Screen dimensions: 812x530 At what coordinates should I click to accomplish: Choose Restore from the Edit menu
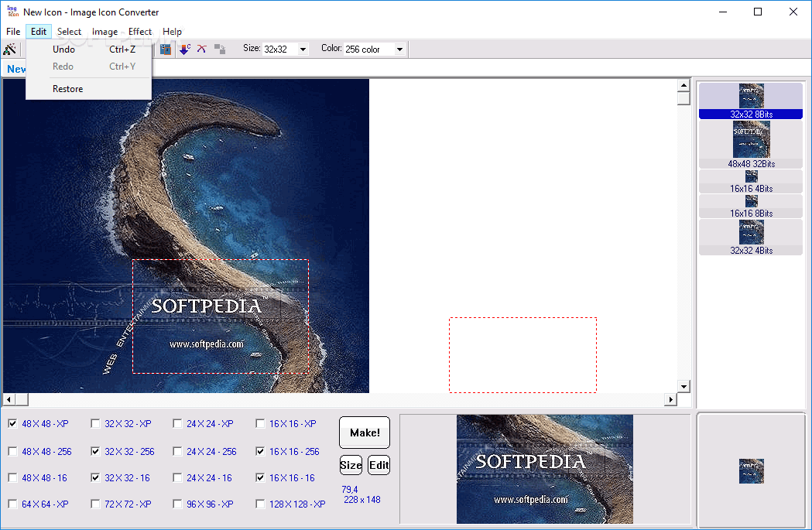pos(88,88)
